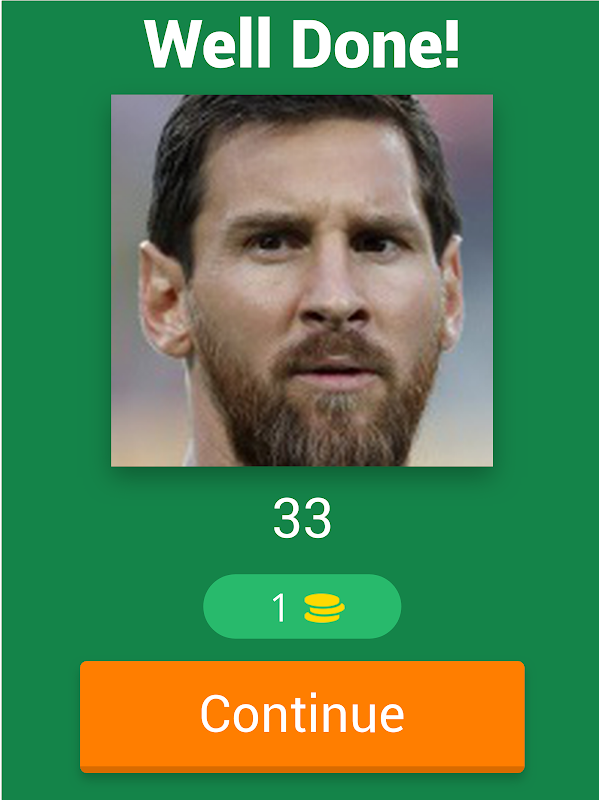Click the yellow coins stack icon

[x=324, y=608]
